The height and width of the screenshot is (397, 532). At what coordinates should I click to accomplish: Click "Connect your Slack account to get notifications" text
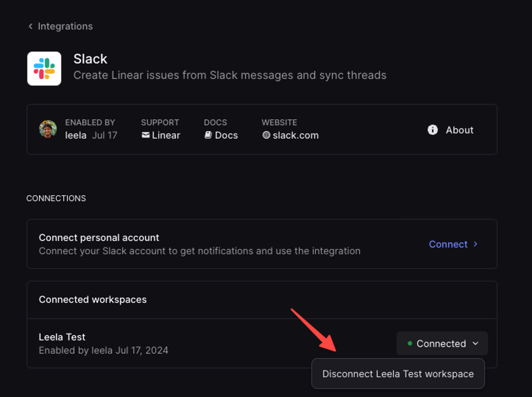point(199,251)
